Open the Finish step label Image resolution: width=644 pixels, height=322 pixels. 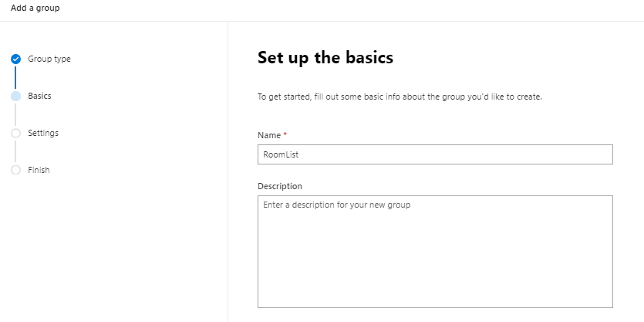(39, 170)
